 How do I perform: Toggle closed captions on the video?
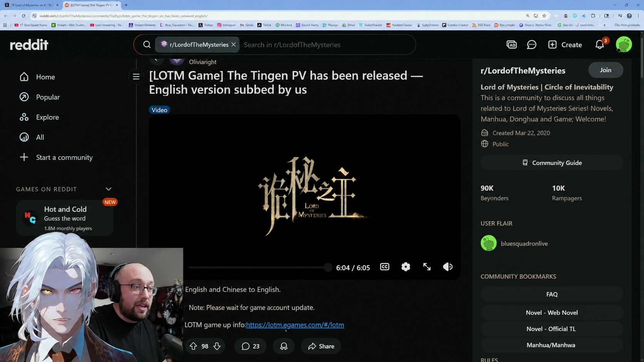(x=385, y=267)
